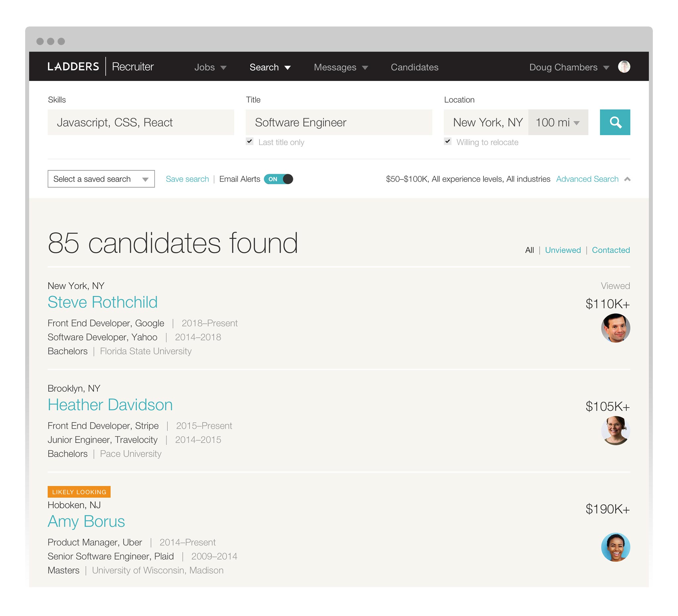Screen dimensions: 678x616
Task: Turn off the Email Alerts toggle
Action: [278, 179]
